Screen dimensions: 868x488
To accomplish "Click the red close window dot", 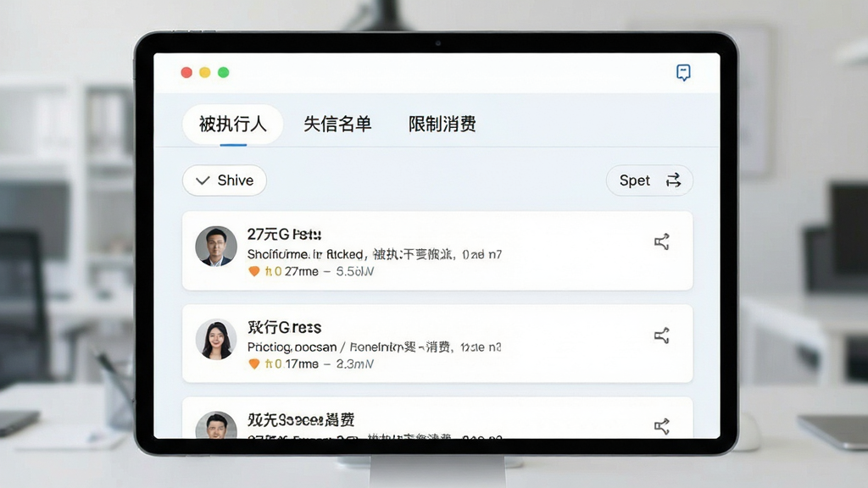I will click(x=186, y=73).
